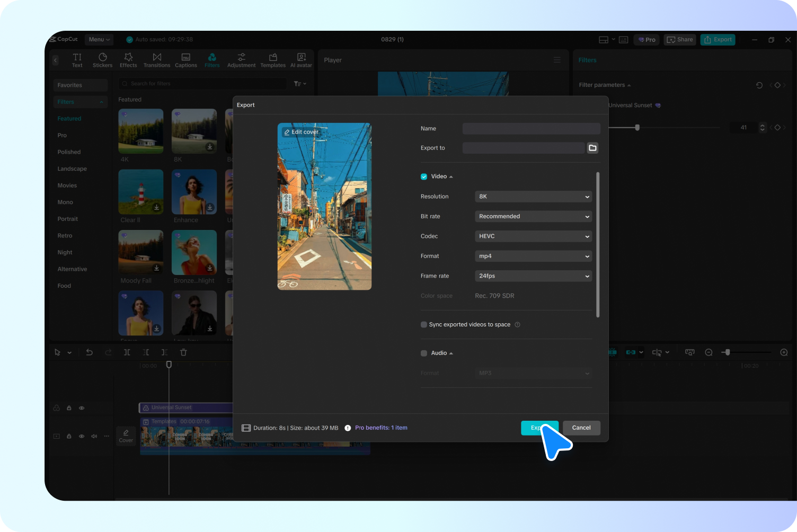797x532 pixels.
Task: Uncheck the Video export checkbox
Action: [424, 176]
